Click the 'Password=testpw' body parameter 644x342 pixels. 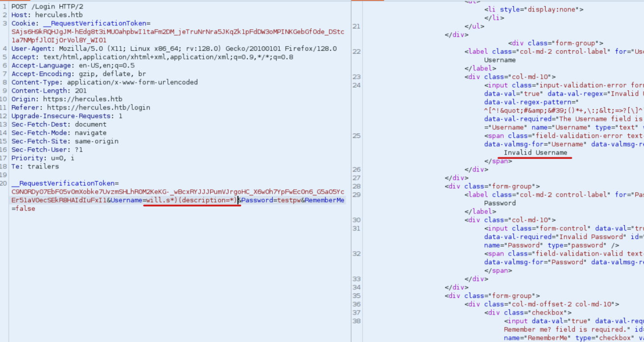pyautogui.click(x=271, y=201)
